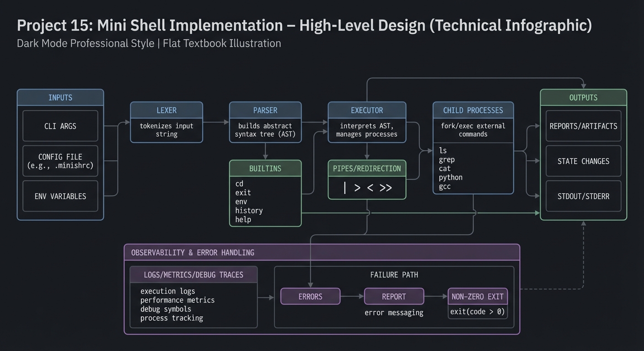Select the STDOUT/STDERR output swatch
This screenshot has width=644, height=351.
click(583, 196)
